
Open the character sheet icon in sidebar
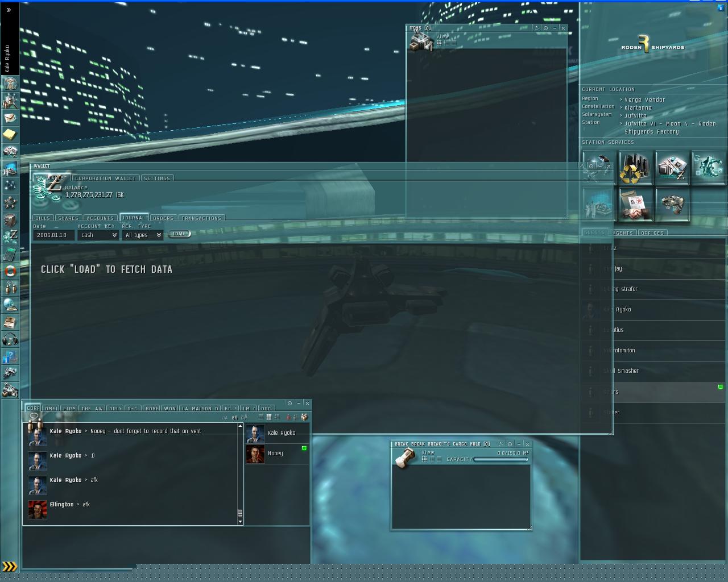coord(10,83)
